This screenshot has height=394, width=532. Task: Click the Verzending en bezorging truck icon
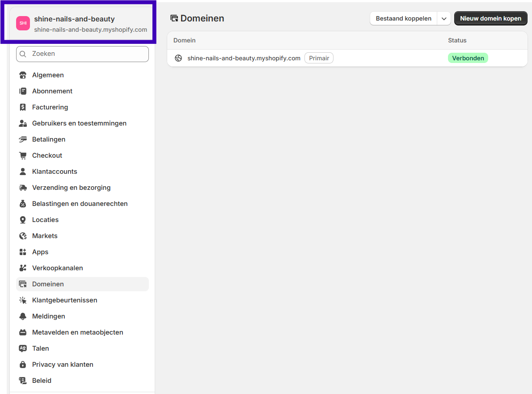pyautogui.click(x=23, y=188)
